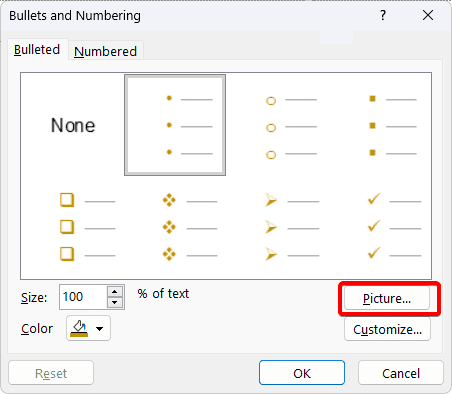Open the Customize bullet dialog

tap(387, 329)
